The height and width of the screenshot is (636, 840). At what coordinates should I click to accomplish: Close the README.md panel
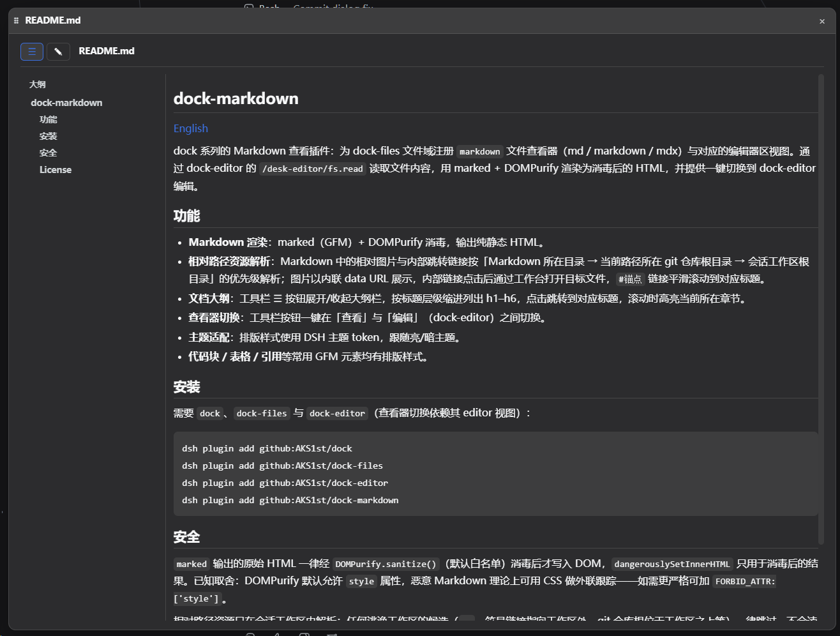[822, 21]
